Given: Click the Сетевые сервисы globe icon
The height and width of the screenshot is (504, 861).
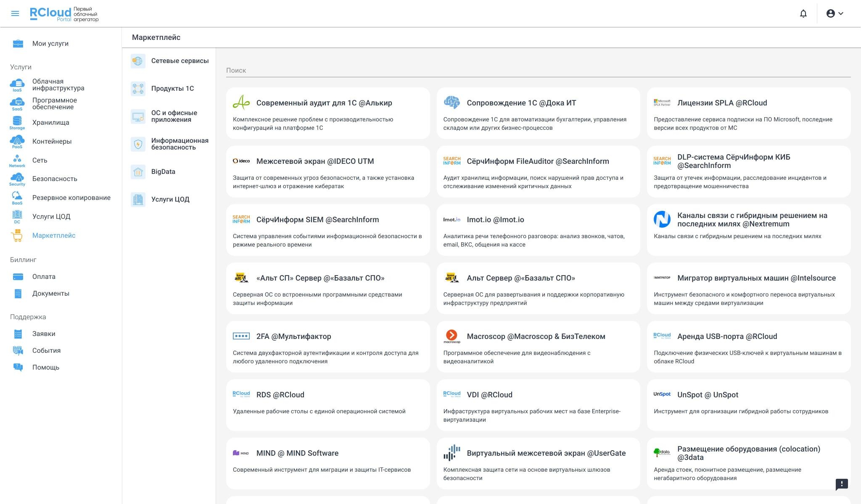Looking at the screenshot, I should click(138, 61).
